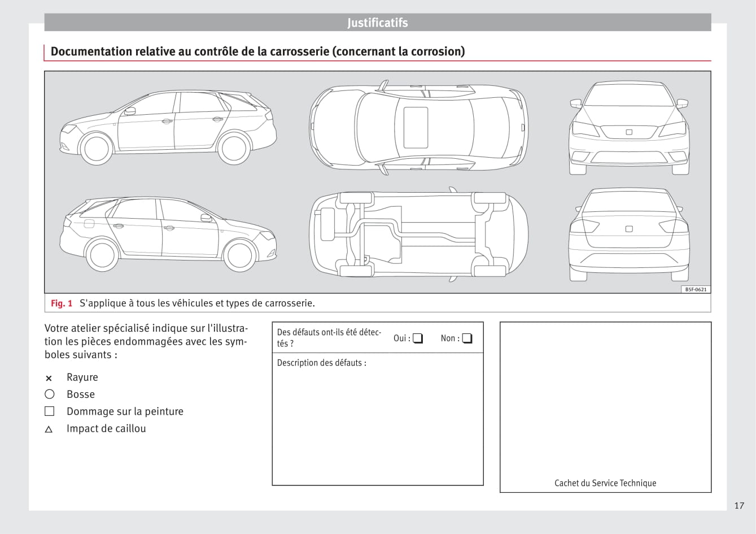The image size is (756, 534).
Task: Click the square paint damage symbol
Action: pyautogui.click(x=50, y=411)
